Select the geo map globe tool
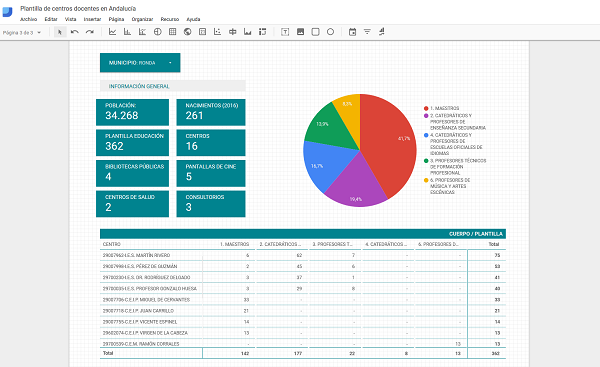 tap(188, 32)
